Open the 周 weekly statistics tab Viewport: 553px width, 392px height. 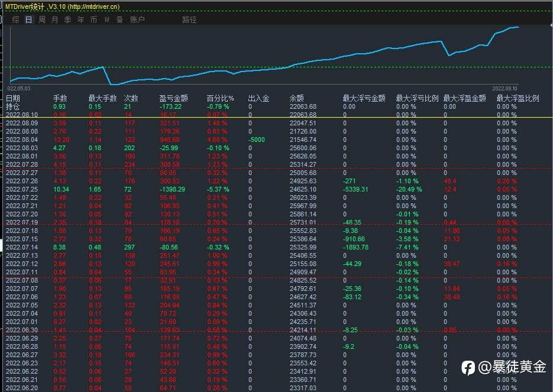[41, 20]
